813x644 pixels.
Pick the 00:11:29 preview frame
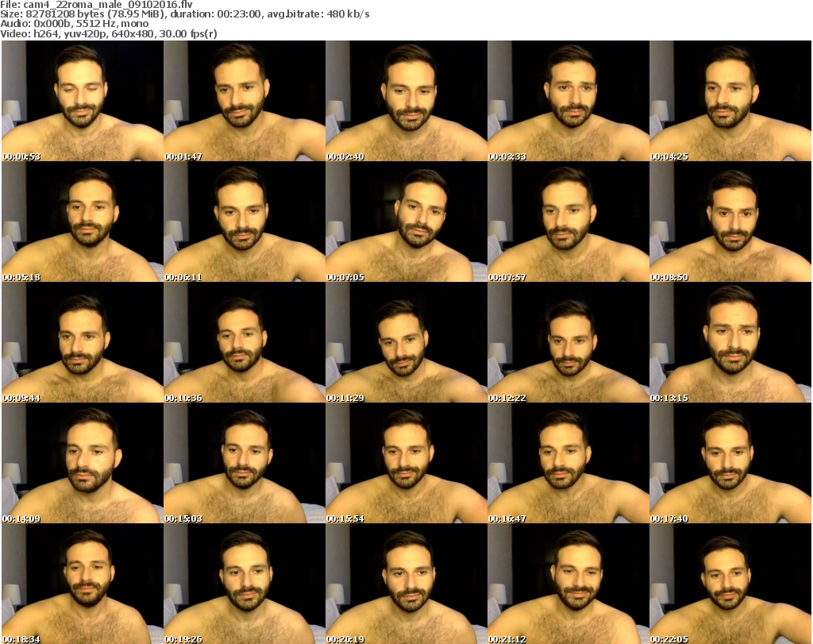tap(406, 343)
